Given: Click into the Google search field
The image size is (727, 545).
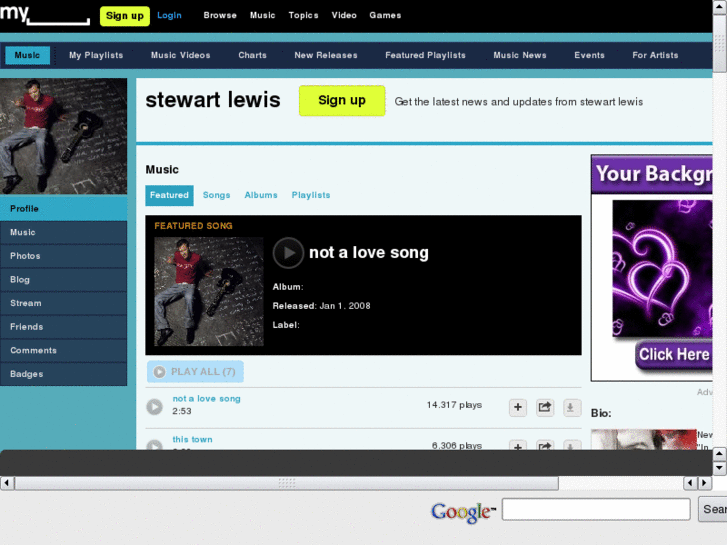Looking at the screenshot, I should [x=595, y=510].
